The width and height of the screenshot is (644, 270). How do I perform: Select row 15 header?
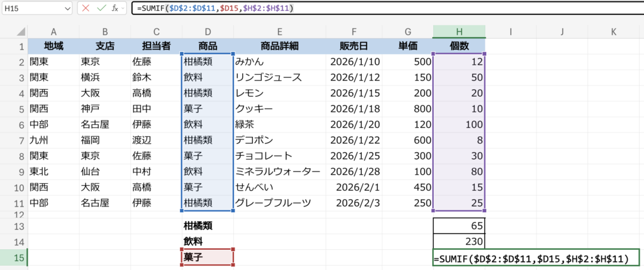[x=14, y=257]
